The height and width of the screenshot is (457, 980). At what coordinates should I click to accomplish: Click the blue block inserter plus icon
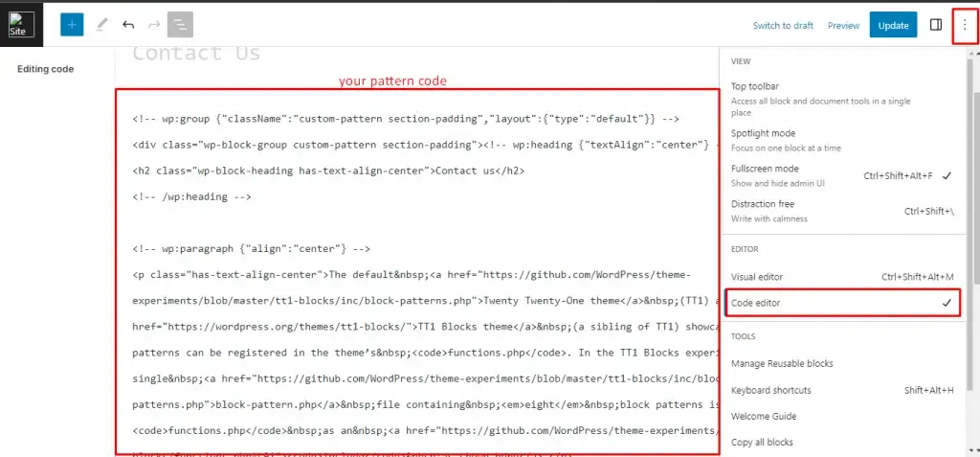(x=72, y=24)
